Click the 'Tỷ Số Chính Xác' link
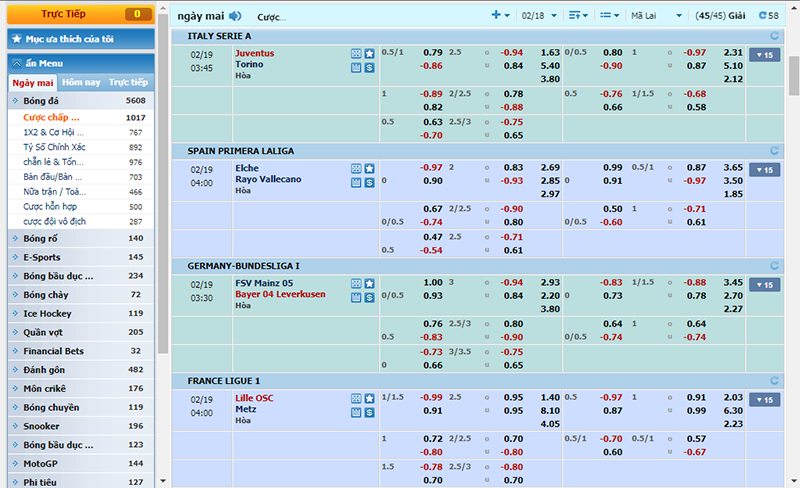Screen dimensions: 800x488 click(x=56, y=147)
